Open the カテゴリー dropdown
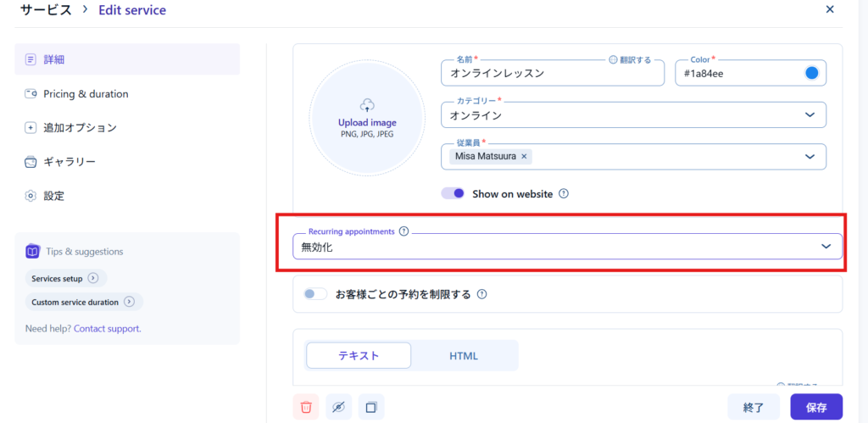 click(809, 114)
